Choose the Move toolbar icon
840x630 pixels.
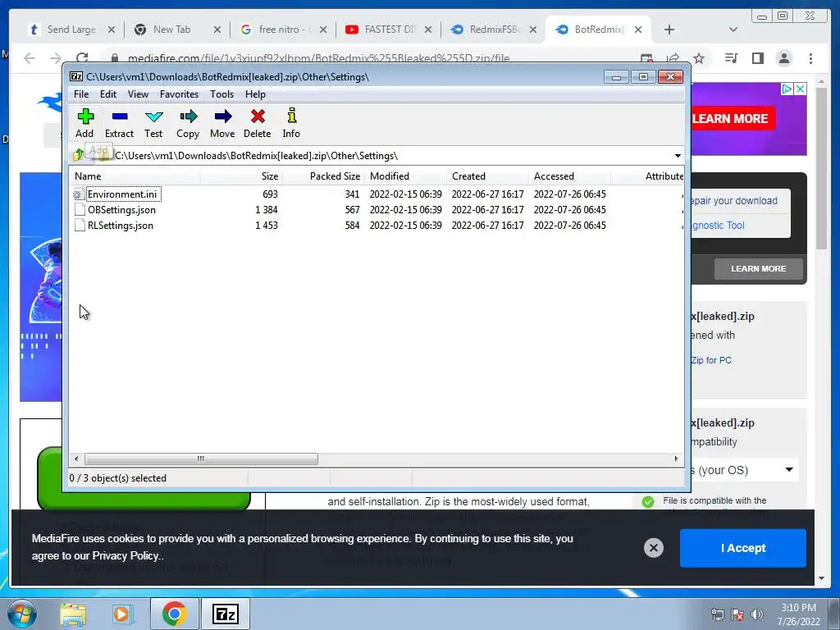[x=222, y=123]
